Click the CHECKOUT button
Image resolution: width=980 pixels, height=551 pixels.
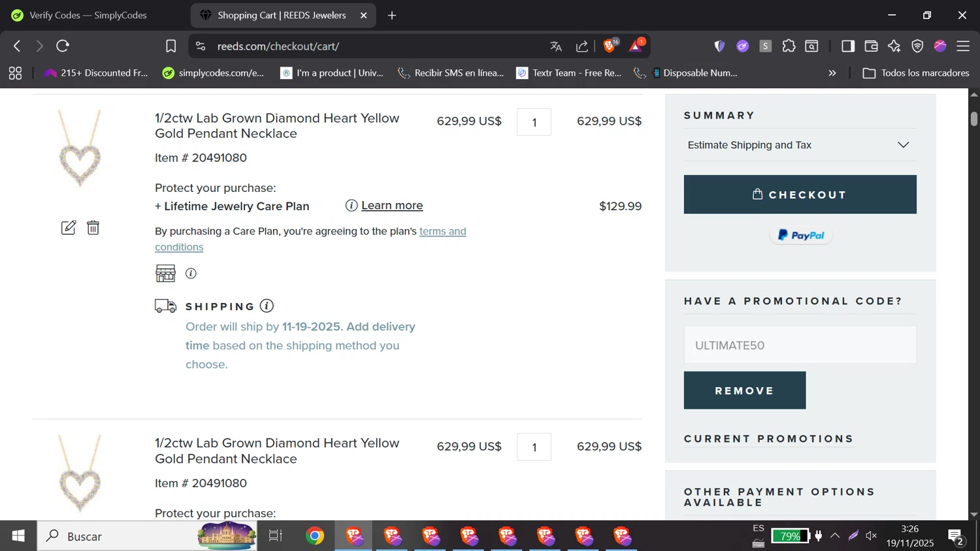pos(800,195)
